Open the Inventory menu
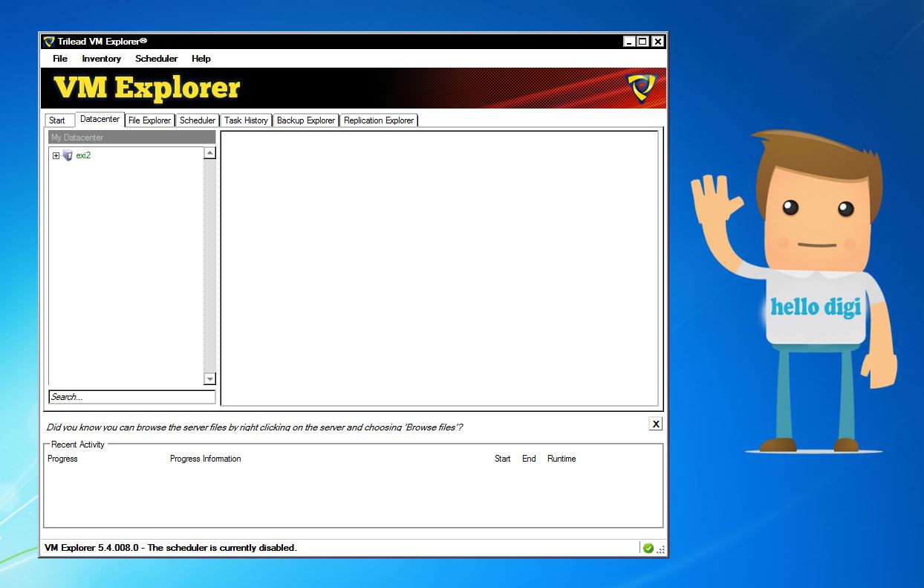This screenshot has height=588, width=924. click(101, 59)
